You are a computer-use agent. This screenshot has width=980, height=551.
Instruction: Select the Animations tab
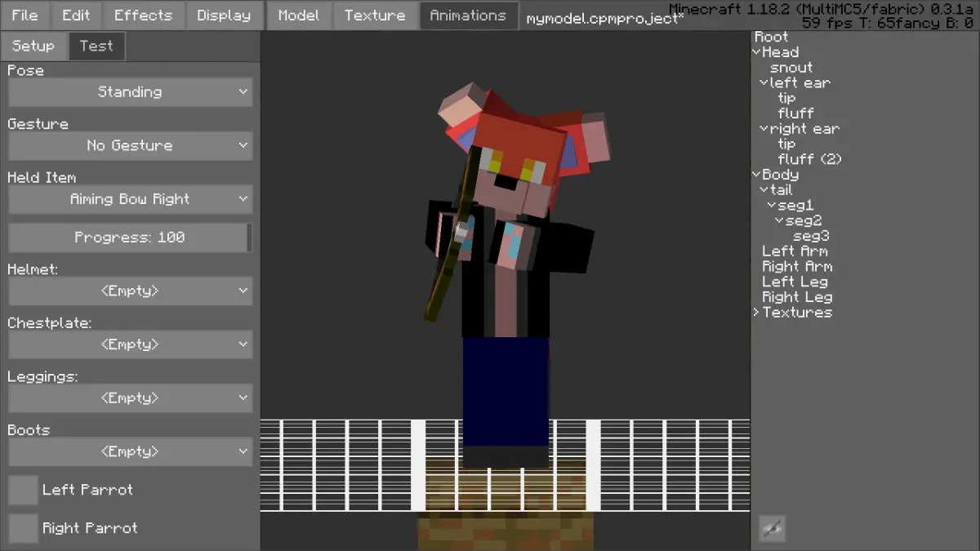click(x=468, y=16)
